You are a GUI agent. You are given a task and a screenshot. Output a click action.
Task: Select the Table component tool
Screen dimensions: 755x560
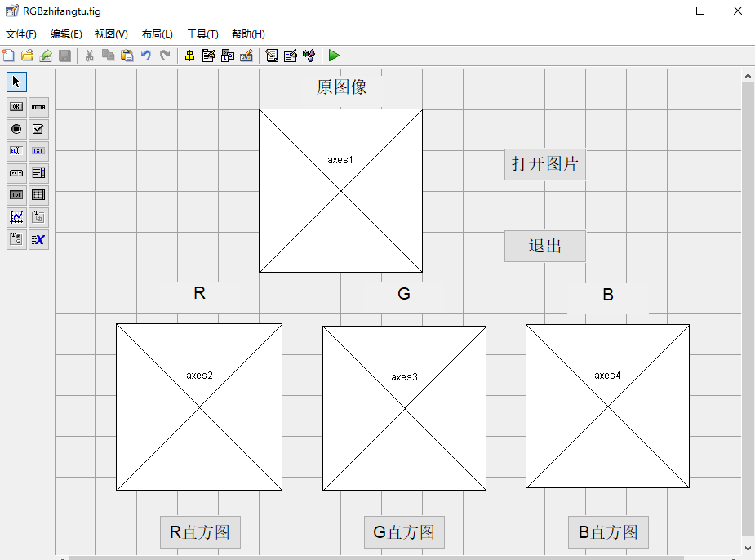coord(38,194)
